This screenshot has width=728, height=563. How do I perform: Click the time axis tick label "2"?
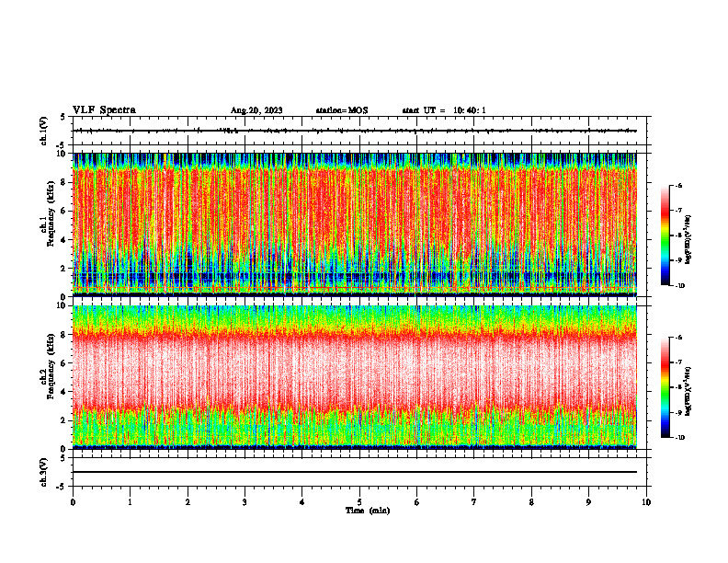click(188, 502)
